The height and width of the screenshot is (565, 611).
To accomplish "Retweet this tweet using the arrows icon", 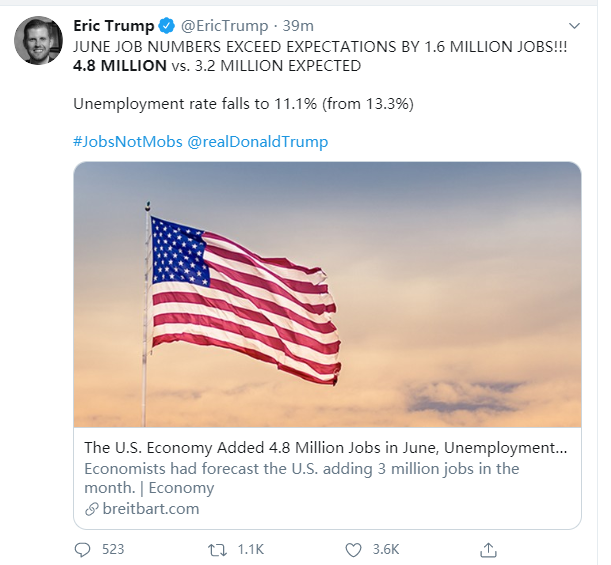I will point(217,550).
